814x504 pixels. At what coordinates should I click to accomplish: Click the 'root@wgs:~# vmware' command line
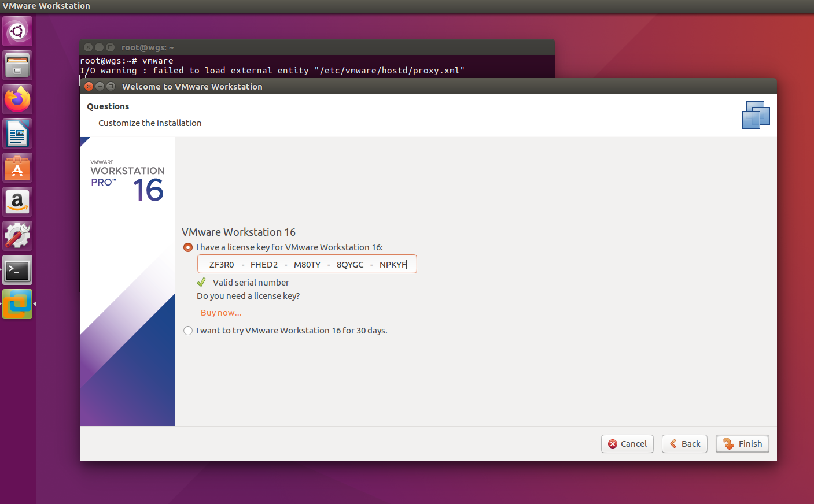pos(127,61)
